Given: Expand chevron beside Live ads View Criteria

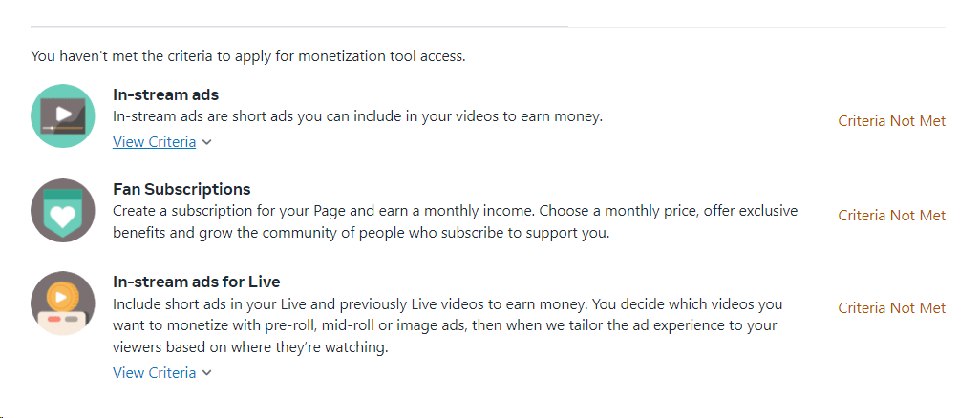Looking at the screenshot, I should point(207,374).
